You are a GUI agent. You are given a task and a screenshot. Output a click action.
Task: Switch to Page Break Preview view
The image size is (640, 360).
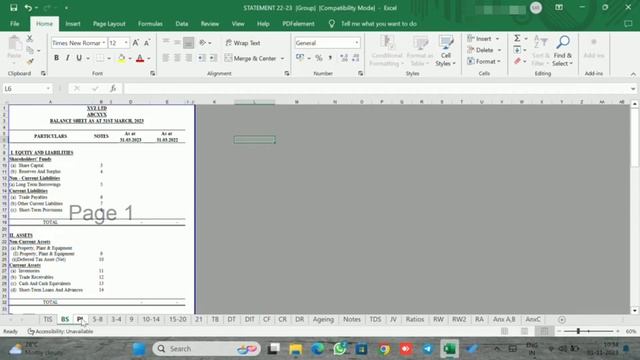click(544, 331)
